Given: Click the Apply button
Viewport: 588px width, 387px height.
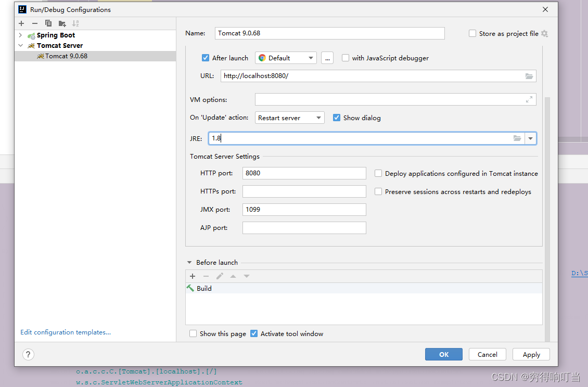Looking at the screenshot, I should pyautogui.click(x=531, y=354).
